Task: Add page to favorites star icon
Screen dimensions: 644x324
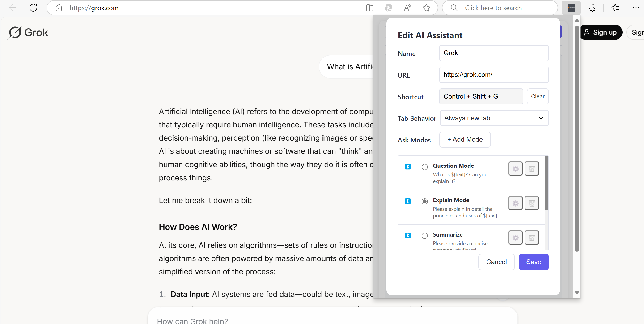Action: [x=426, y=8]
